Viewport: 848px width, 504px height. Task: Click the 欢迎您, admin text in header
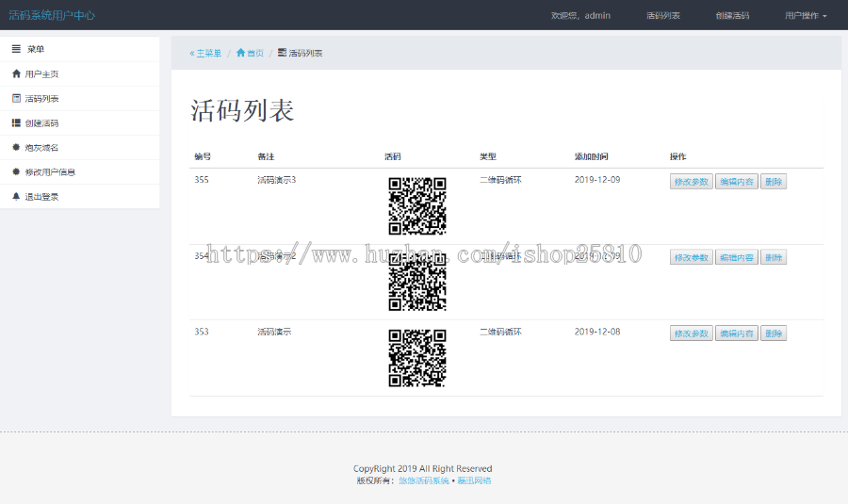[x=580, y=16]
